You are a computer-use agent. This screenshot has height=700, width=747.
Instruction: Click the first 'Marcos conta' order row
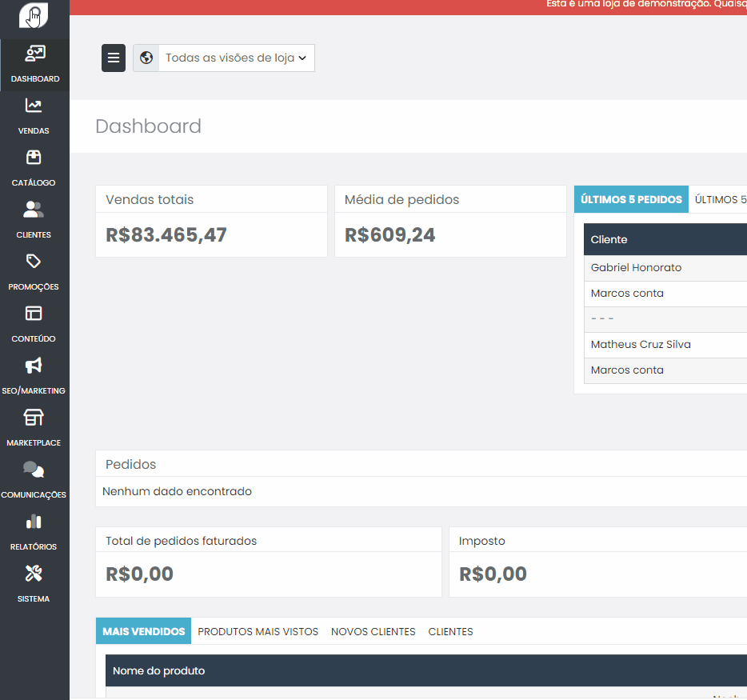pyautogui.click(x=665, y=294)
